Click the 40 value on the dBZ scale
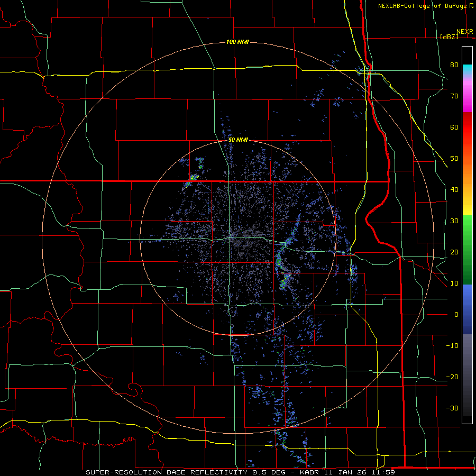Image resolution: width=476 pixels, height=476 pixels. point(454,190)
